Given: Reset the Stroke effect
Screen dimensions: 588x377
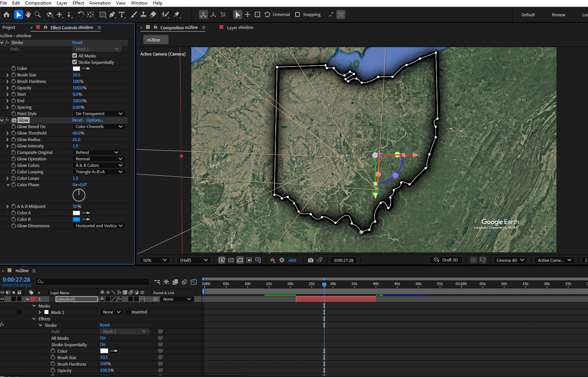Looking at the screenshot, I should click(77, 43).
